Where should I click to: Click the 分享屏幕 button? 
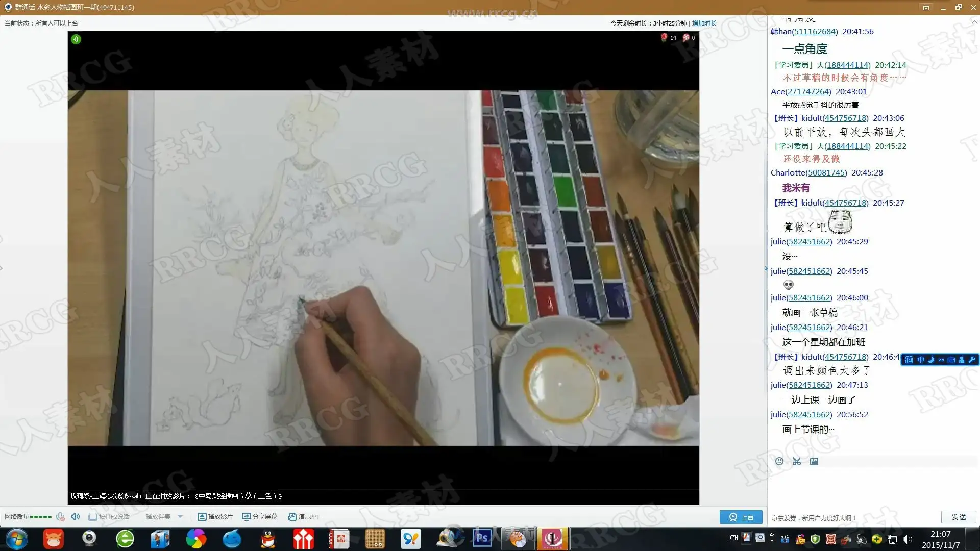259,517
